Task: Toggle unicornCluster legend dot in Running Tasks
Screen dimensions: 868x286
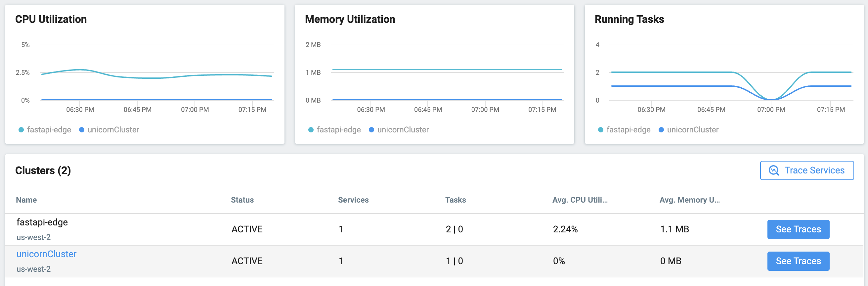Action: pyautogui.click(x=661, y=130)
